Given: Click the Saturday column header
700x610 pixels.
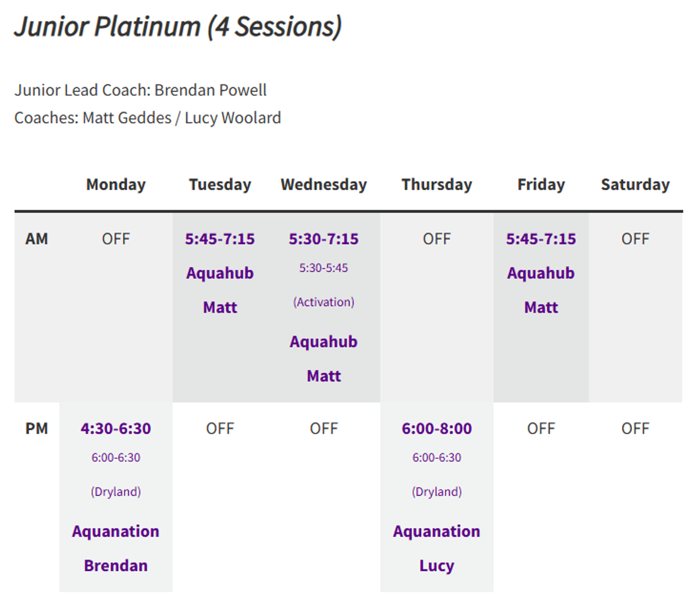Looking at the screenshot, I should tap(635, 184).
